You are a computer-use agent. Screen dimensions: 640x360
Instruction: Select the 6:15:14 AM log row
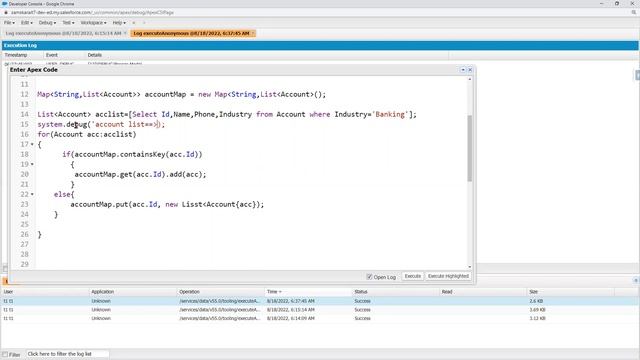319,309
